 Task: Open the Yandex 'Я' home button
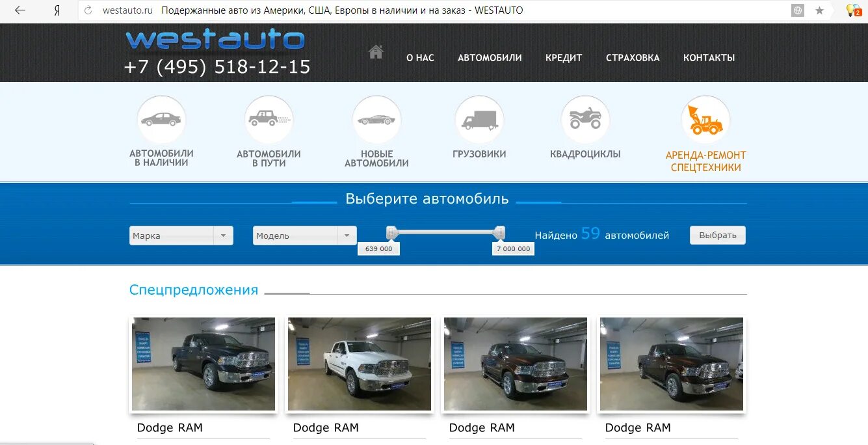pyautogui.click(x=57, y=10)
